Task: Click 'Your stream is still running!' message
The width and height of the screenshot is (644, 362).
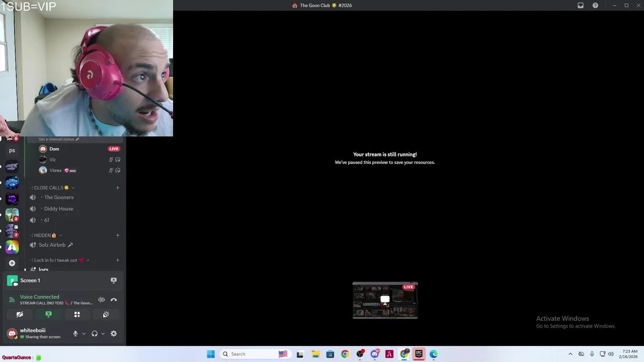Action: [385, 154]
